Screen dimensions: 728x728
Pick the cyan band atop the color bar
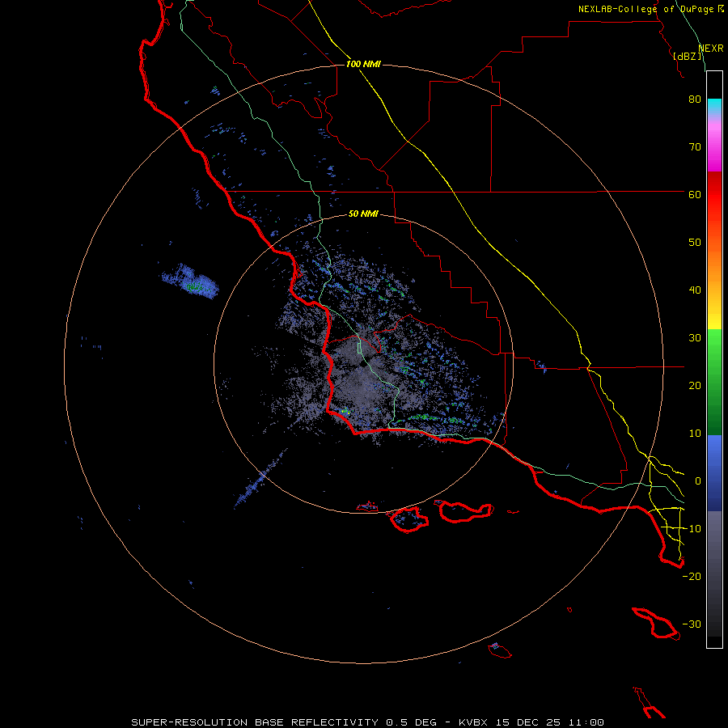pyautogui.click(x=714, y=107)
